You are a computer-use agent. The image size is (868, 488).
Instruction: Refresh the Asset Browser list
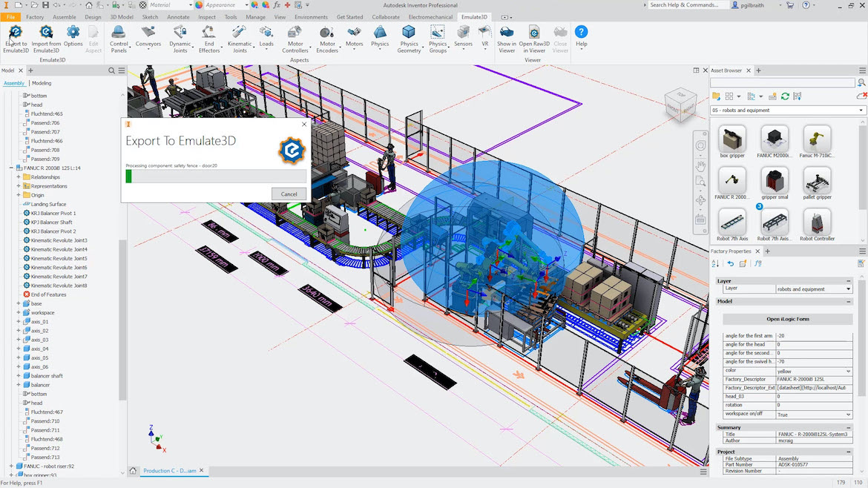785,96
